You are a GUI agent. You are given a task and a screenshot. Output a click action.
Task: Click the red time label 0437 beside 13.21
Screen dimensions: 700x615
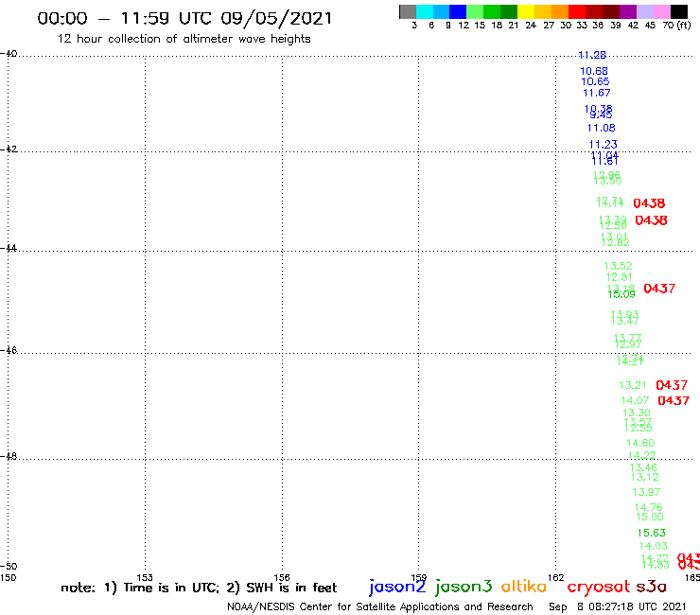pyautogui.click(x=672, y=385)
